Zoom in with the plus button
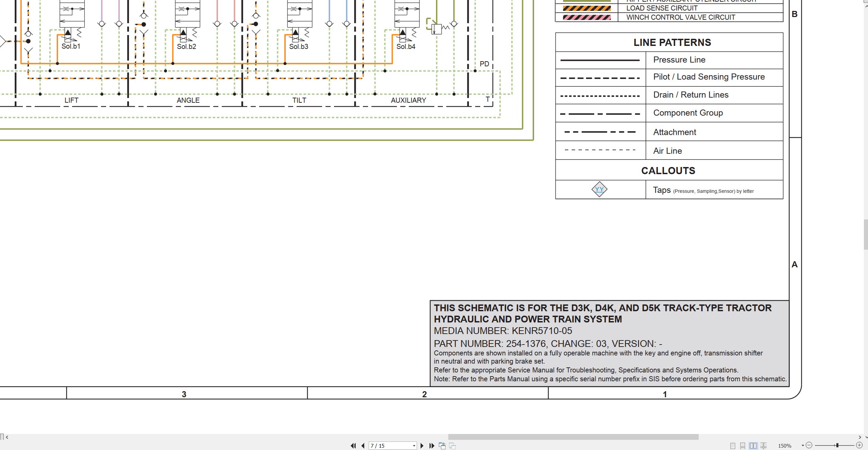The width and height of the screenshot is (868, 450). pyautogui.click(x=859, y=445)
